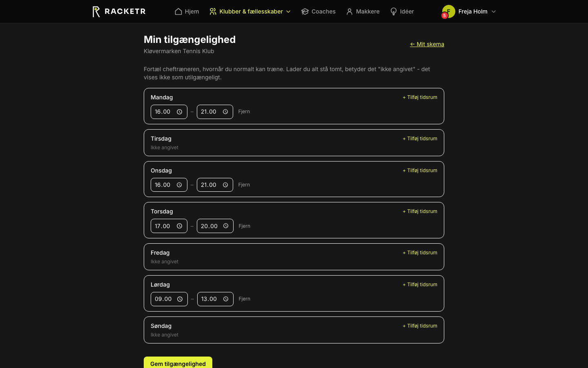Expand the Klubber & fællesskaber menu

tap(250, 11)
